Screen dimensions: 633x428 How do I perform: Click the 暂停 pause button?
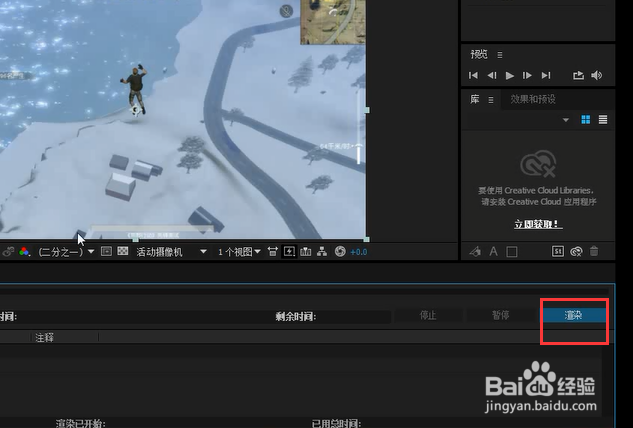[501, 315]
